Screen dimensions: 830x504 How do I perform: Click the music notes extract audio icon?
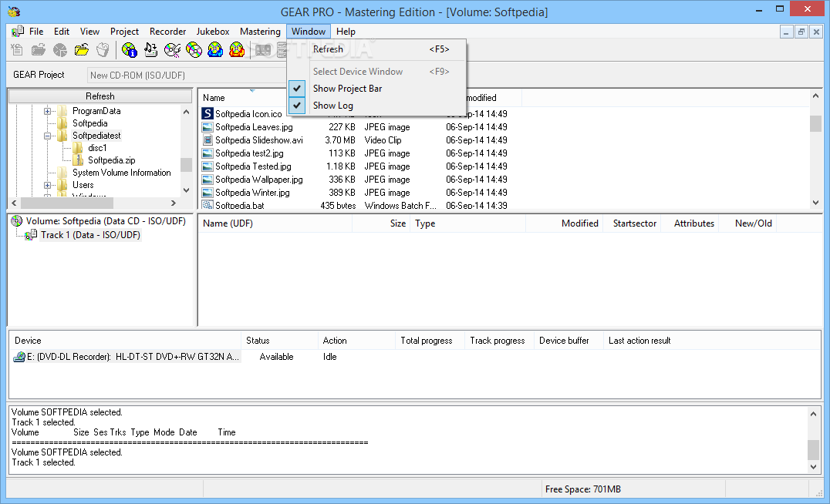tap(151, 50)
